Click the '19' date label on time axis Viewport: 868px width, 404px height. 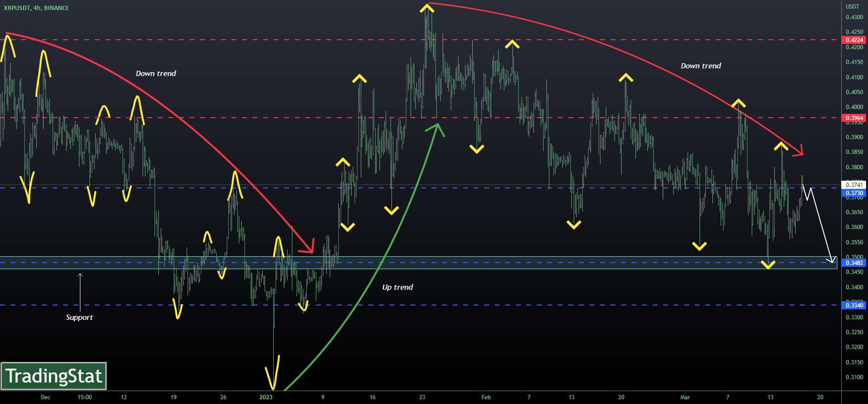click(174, 397)
